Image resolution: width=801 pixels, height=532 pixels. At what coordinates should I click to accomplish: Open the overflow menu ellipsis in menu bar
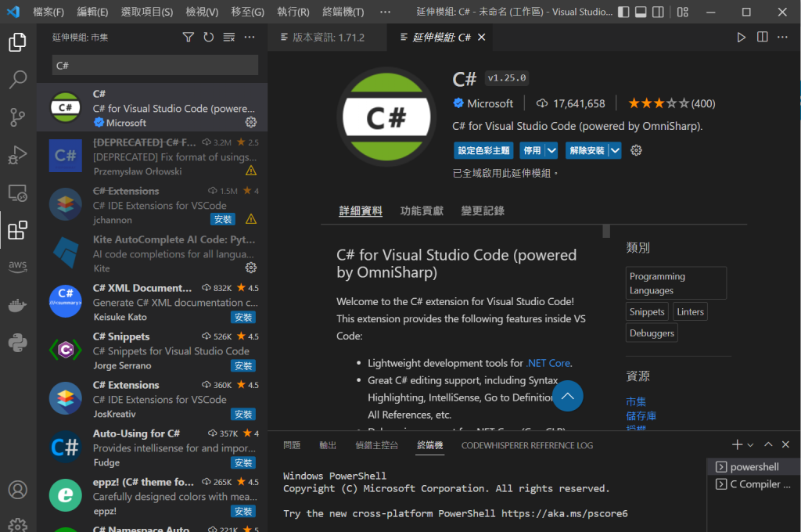point(385,12)
